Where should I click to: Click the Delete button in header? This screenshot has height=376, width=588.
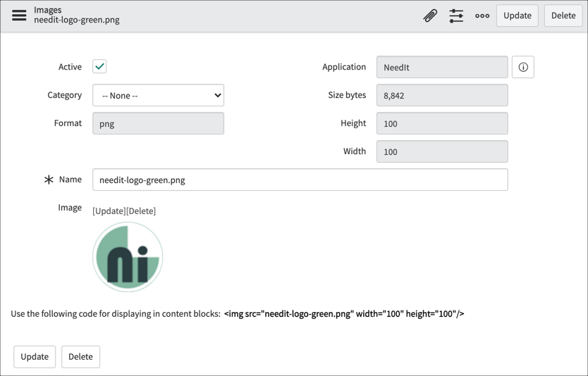563,15
